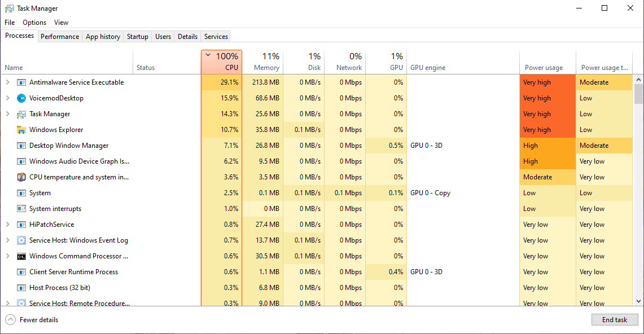Image resolution: width=644 pixels, height=334 pixels.
Task: Open the Services tab
Action: pyautogui.click(x=216, y=37)
